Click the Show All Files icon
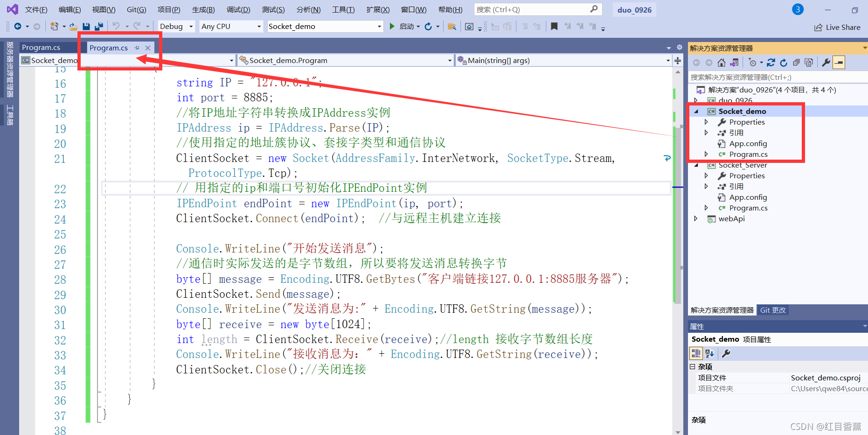The height and width of the screenshot is (435, 868). (x=809, y=63)
